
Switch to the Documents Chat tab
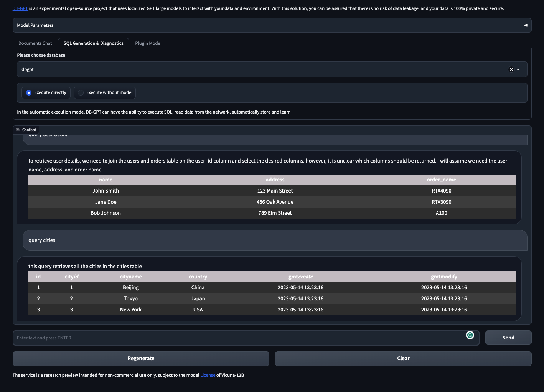35,43
